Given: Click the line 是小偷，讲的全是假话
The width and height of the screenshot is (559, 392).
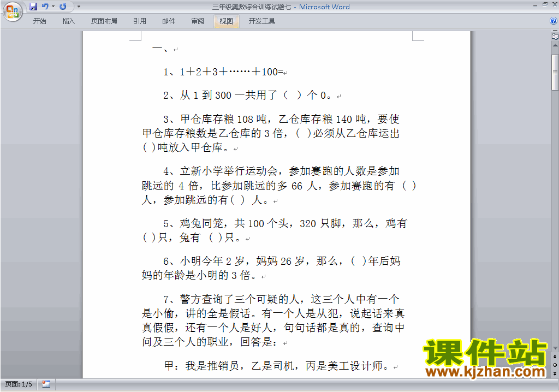Looking at the screenshot, I should coord(273,313).
